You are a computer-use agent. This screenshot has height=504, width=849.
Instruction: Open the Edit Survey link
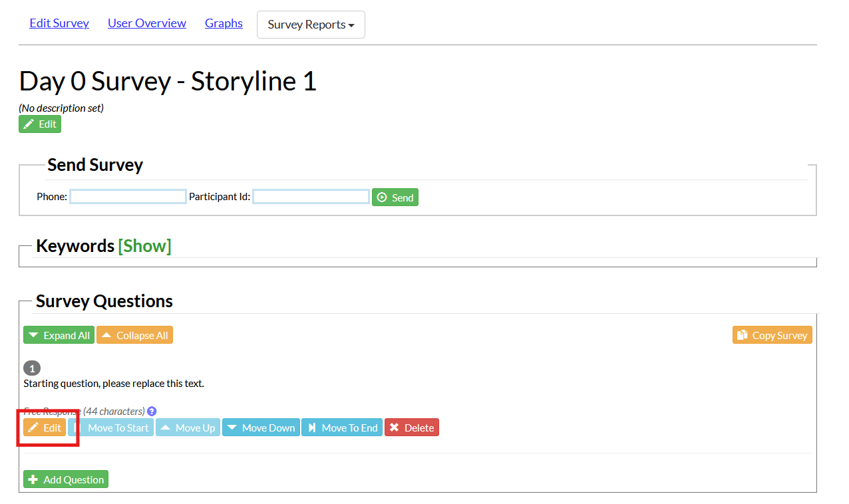[x=59, y=23]
